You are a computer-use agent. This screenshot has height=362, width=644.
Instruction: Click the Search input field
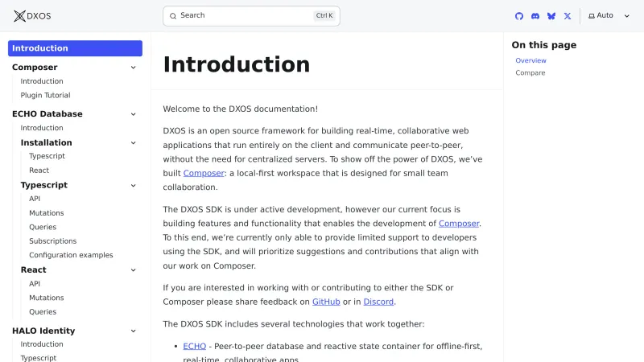pyautogui.click(x=242, y=16)
